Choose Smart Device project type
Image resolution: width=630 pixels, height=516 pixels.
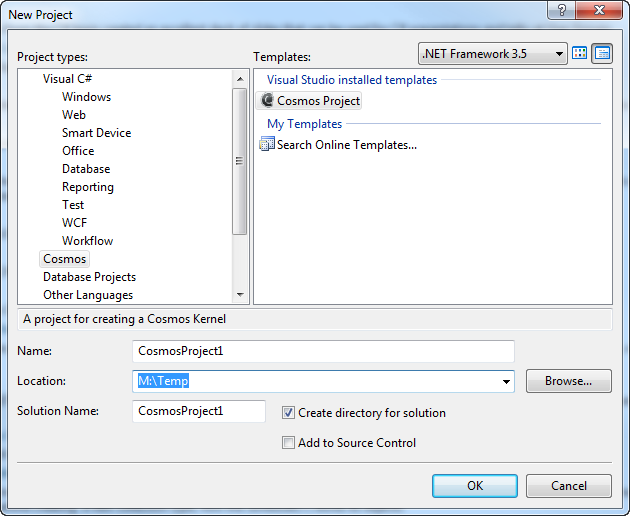point(96,133)
